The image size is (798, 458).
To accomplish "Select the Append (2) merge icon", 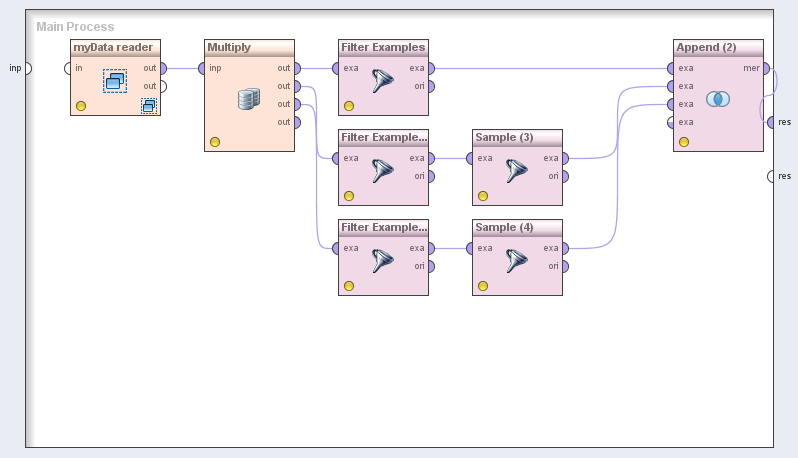I will coord(718,99).
